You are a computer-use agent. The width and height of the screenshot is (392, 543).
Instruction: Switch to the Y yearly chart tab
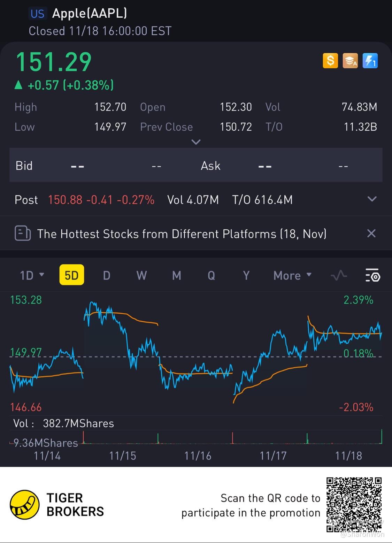[x=246, y=275]
